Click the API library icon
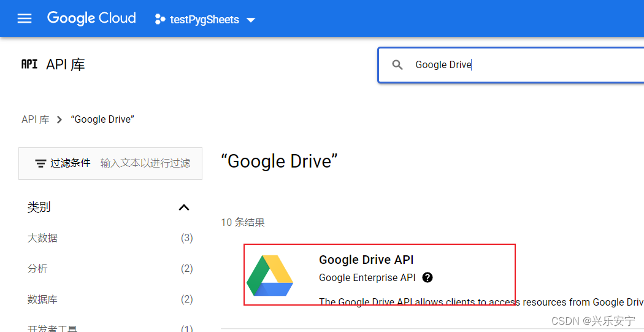The width and height of the screenshot is (644, 332). [29, 64]
